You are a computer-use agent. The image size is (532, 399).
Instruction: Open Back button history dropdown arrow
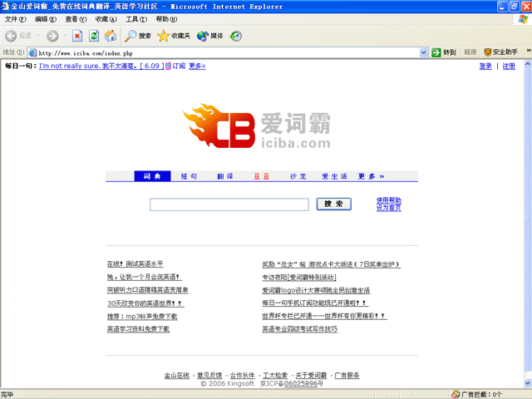point(38,36)
